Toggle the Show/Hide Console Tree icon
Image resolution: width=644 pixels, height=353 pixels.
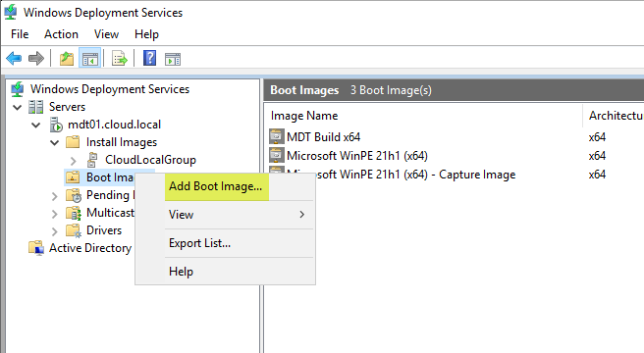(x=90, y=59)
